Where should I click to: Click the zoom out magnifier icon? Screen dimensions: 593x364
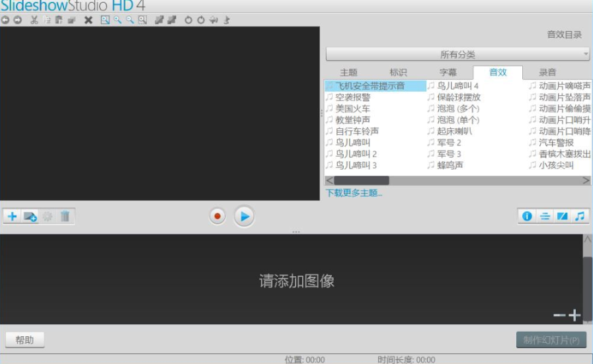click(x=130, y=20)
